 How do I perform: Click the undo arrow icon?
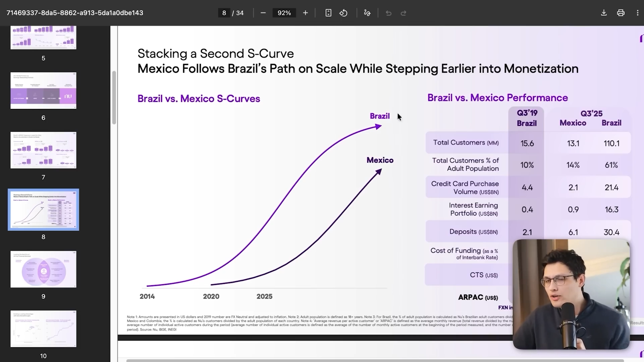(x=388, y=13)
